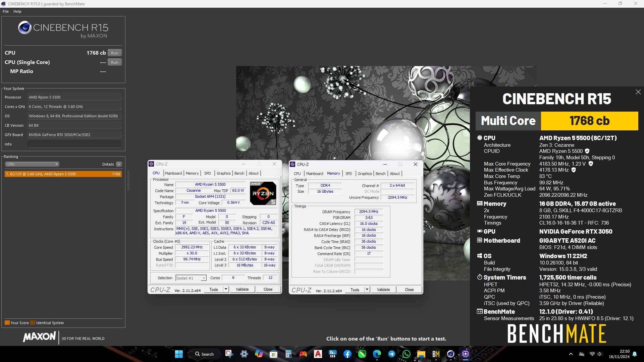Click the Core Speed value 2992.23 MHz

192,247
